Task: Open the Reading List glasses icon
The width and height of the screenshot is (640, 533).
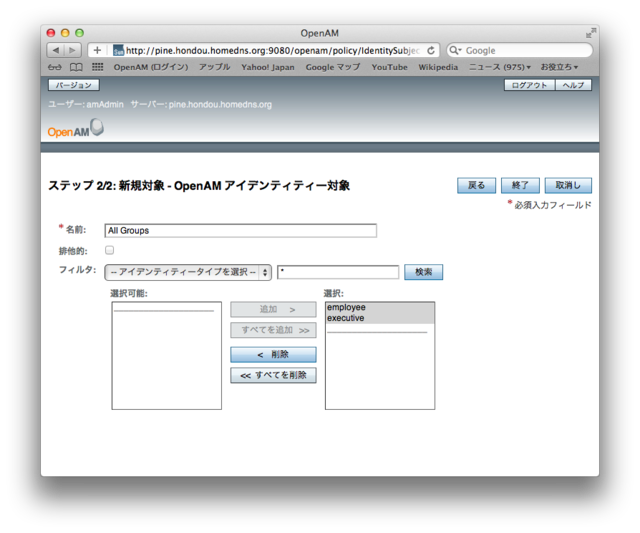Action: pos(53,67)
